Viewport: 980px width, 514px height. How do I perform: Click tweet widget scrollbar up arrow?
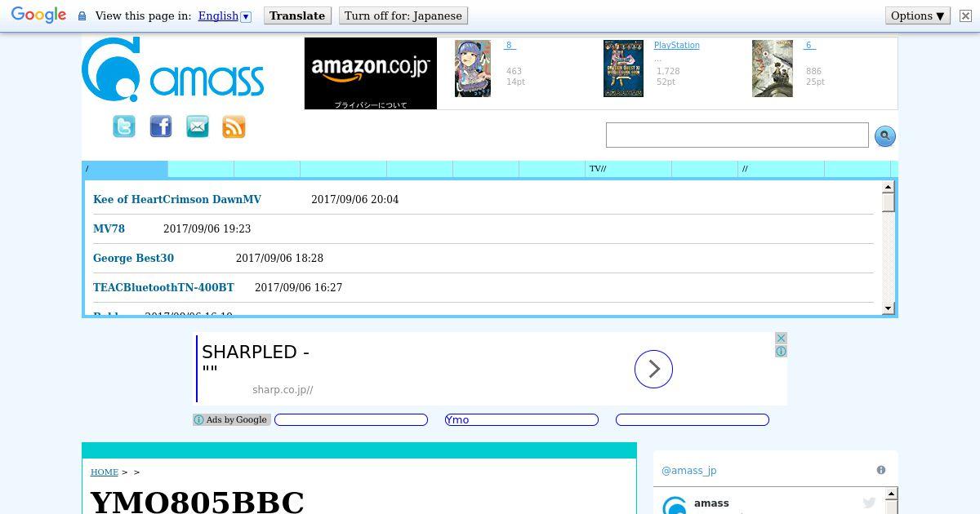[891, 494]
